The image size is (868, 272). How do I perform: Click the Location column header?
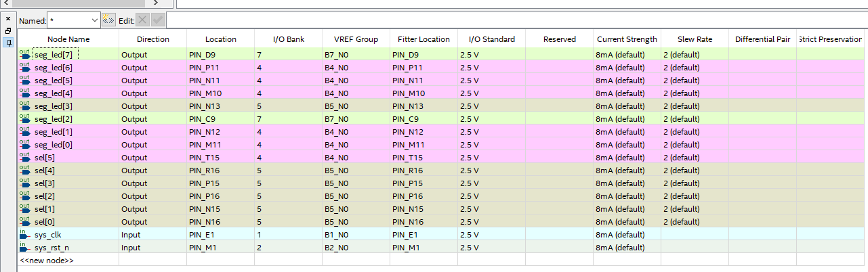tap(221, 39)
